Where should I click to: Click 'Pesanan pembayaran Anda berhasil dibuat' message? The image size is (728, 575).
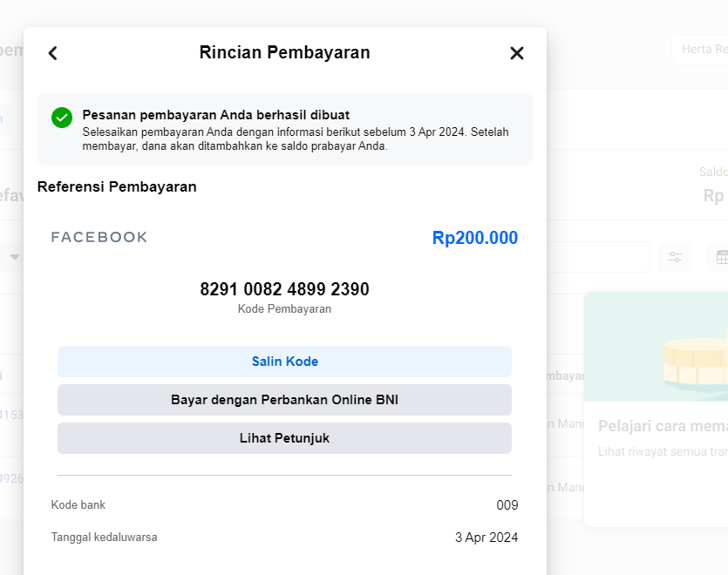click(216, 115)
